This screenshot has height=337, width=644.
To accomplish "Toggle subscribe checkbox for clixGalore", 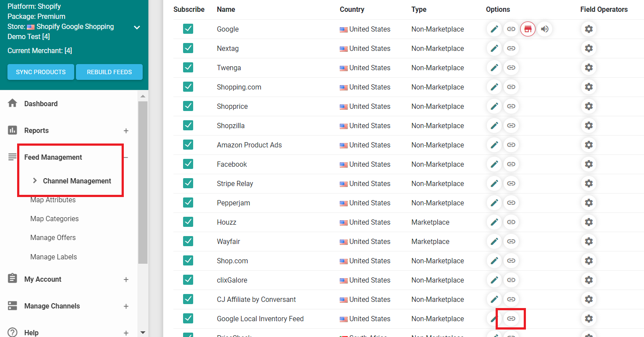I will pyautogui.click(x=188, y=280).
